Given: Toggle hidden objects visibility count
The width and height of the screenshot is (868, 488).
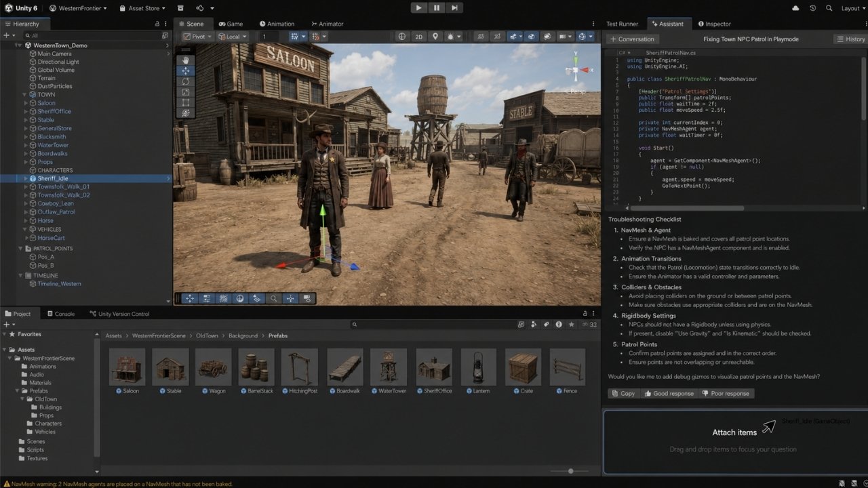Looking at the screenshot, I should click(x=591, y=325).
